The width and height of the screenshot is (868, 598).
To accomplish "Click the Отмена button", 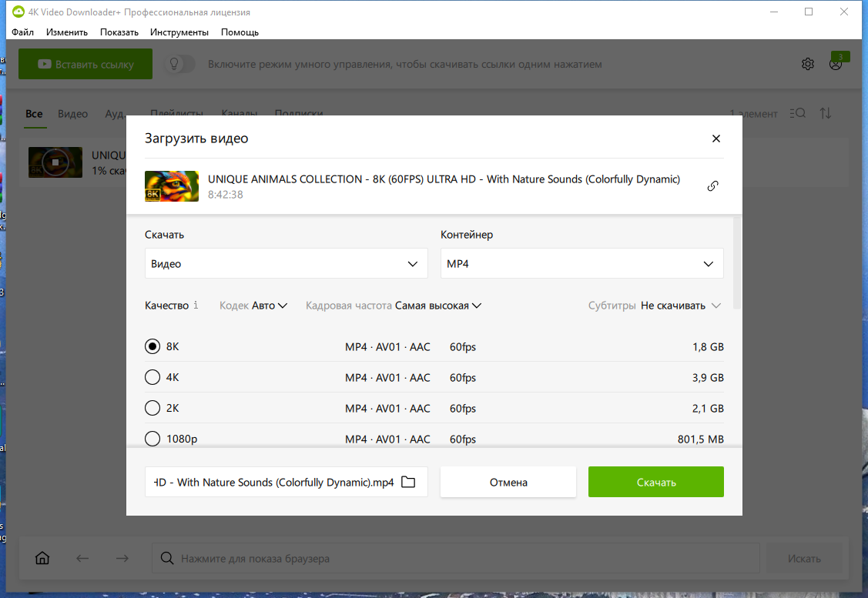I will coord(508,482).
